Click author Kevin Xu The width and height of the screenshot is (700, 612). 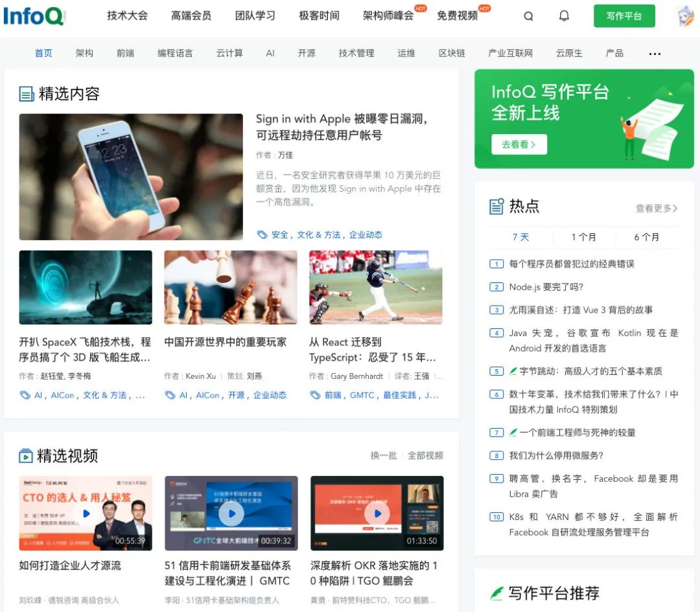tap(200, 376)
